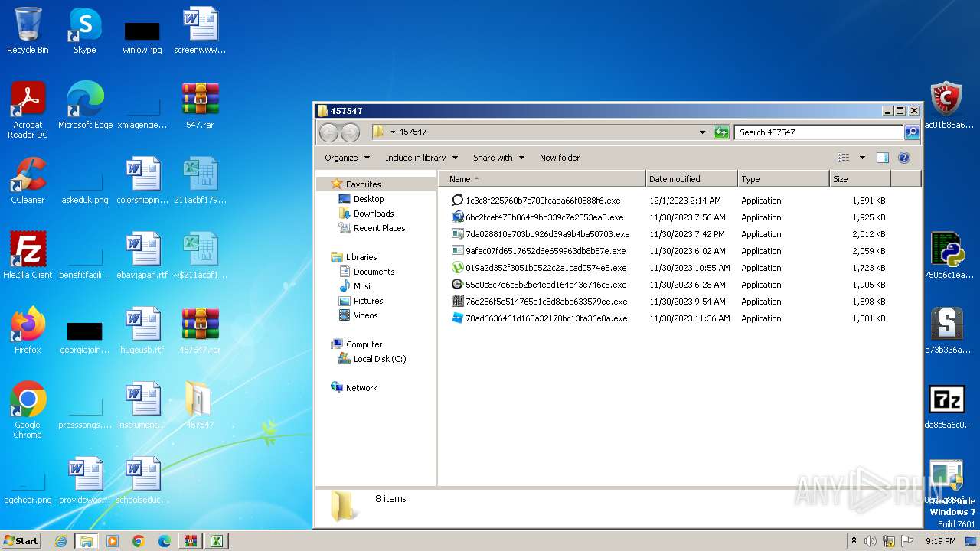Sort by Date modified column header
Viewport: 980px width, 551px height.
691,179
